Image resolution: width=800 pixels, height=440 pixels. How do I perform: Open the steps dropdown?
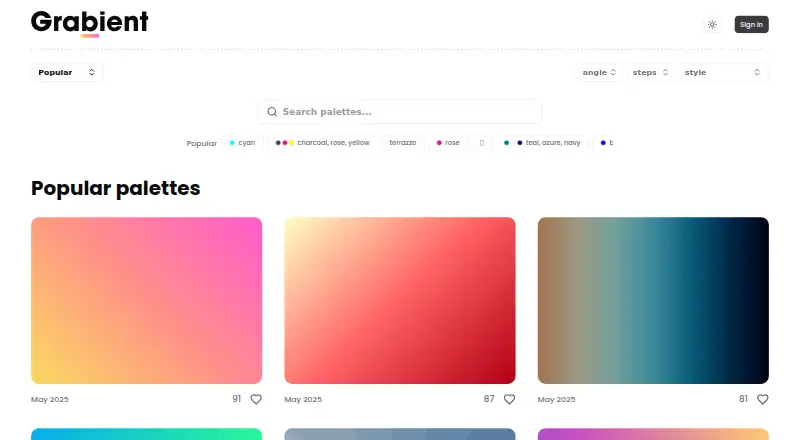pos(650,72)
